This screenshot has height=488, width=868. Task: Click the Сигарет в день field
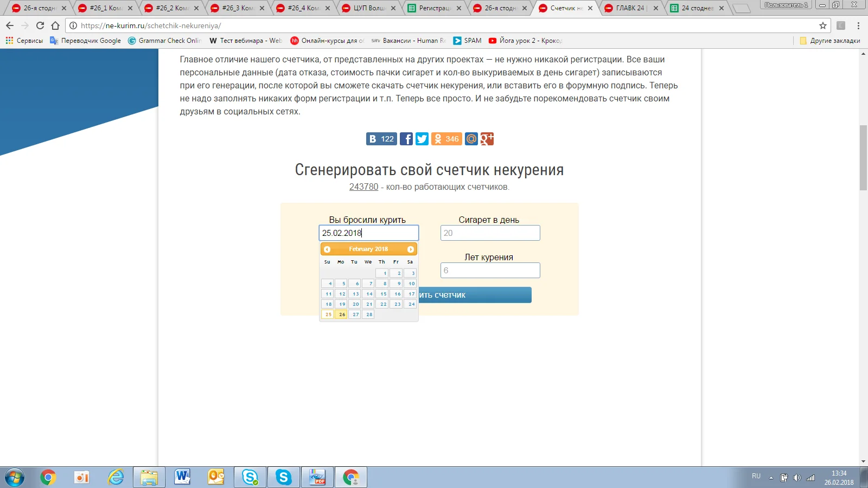pos(490,233)
